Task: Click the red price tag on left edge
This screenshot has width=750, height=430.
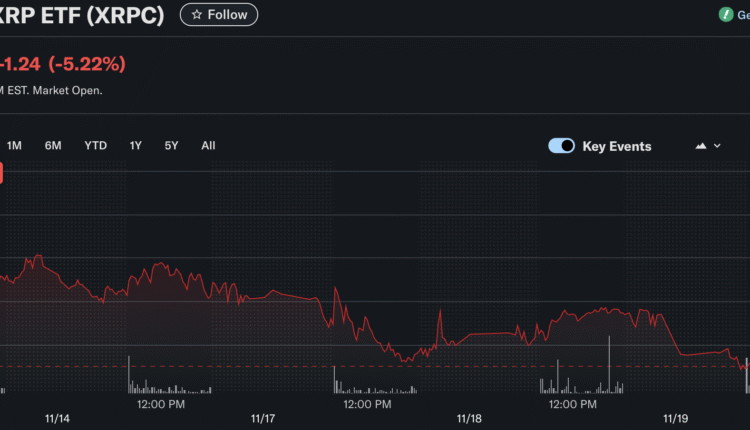Action: click(x=2, y=173)
